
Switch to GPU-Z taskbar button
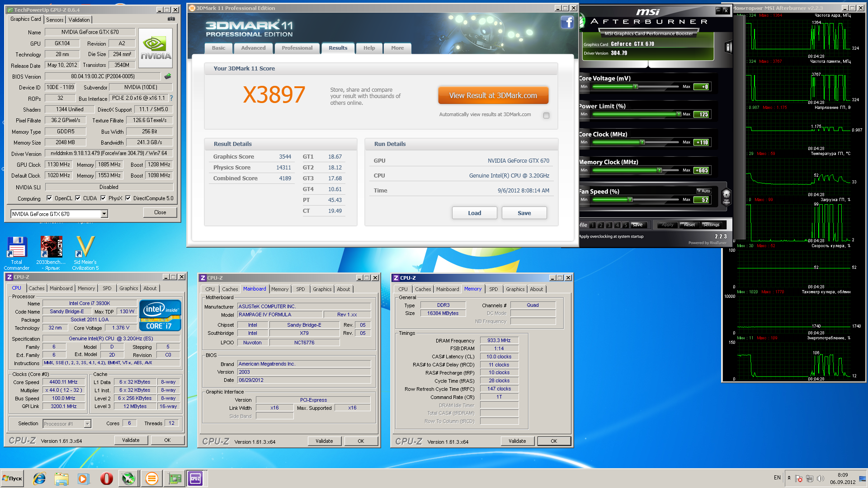(174, 478)
